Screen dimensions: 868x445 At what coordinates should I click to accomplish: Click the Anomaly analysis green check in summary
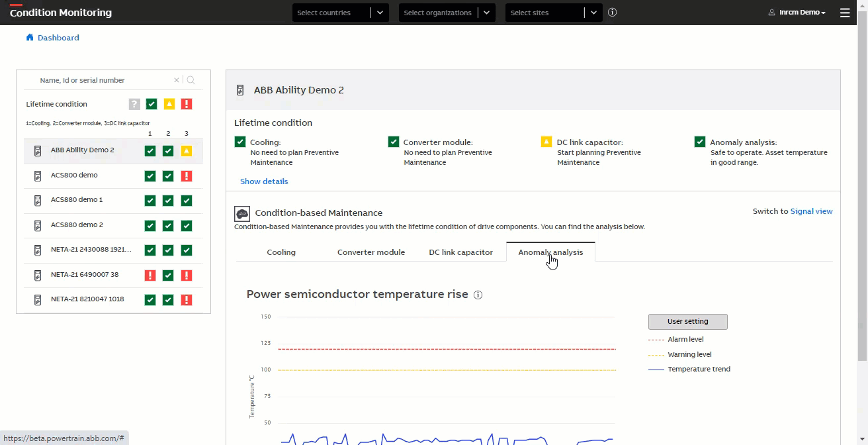pyautogui.click(x=700, y=142)
